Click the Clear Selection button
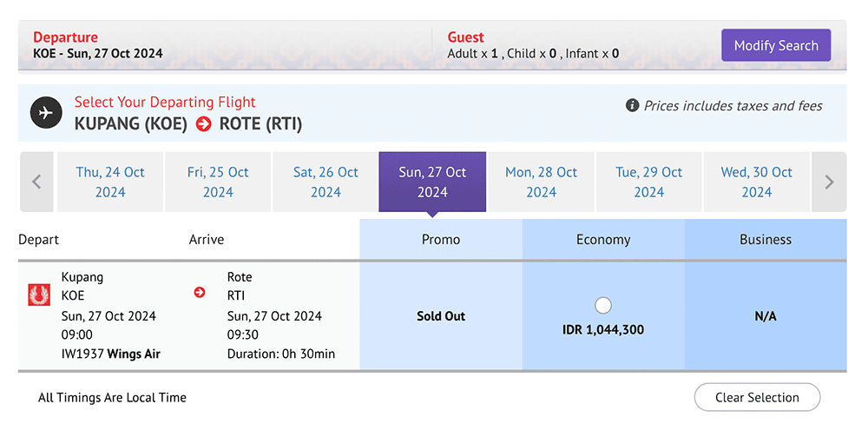This screenshot has height=437, width=868. [x=757, y=397]
